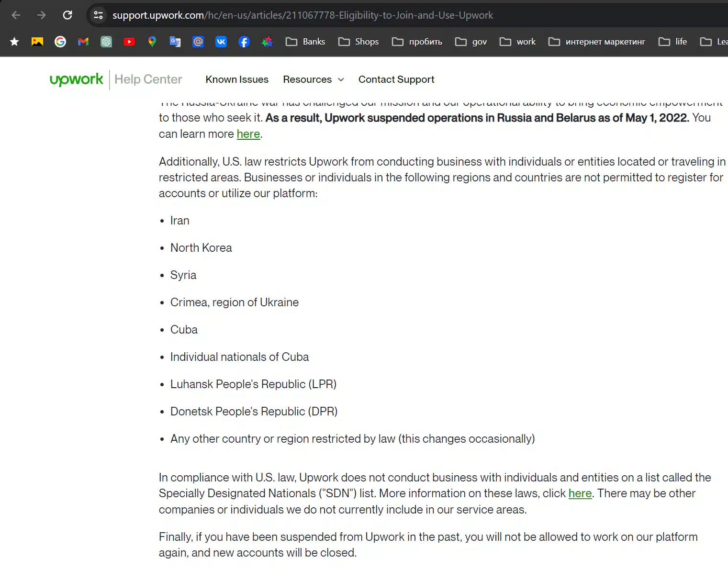Click 'Crimea, region of Ukraine' text

pos(235,302)
